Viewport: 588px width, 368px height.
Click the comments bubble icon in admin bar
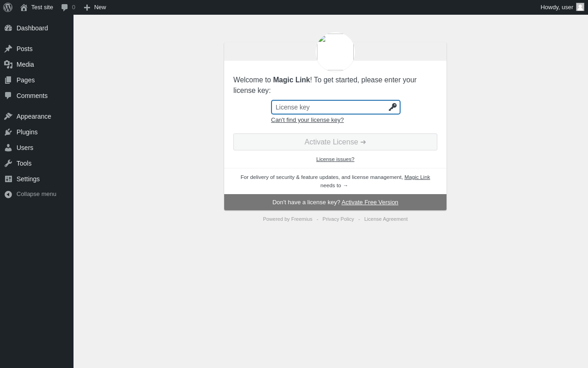[65, 7]
